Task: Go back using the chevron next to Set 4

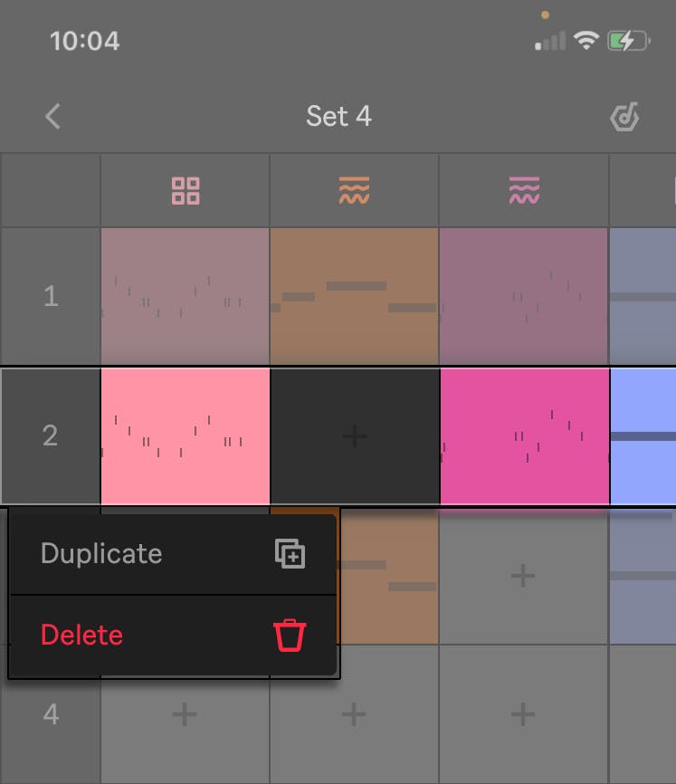Action: tap(52, 116)
